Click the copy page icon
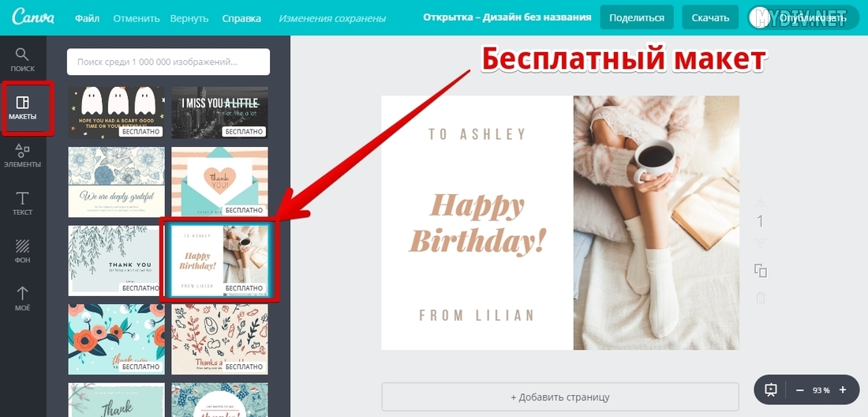The height and width of the screenshot is (417, 868). 761,270
